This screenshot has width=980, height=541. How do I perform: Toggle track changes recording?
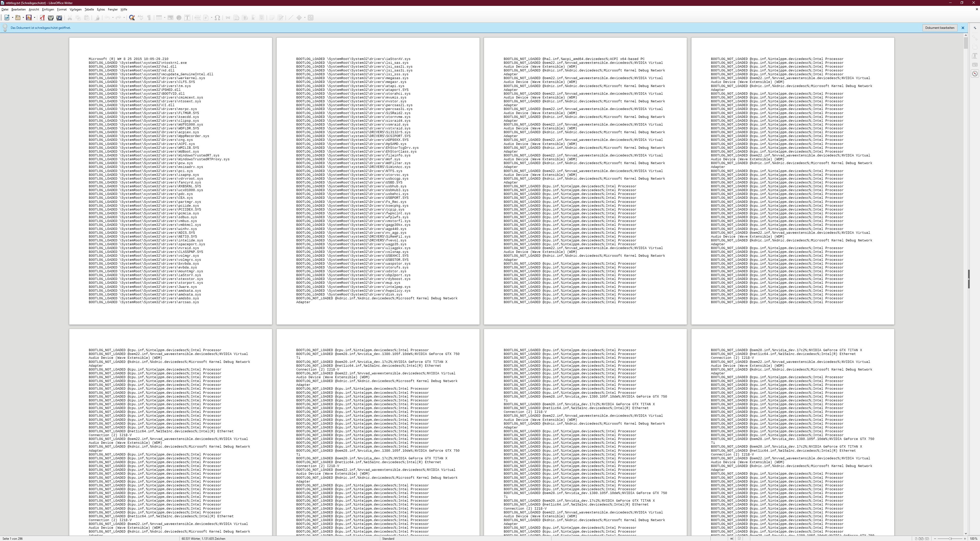point(280,18)
